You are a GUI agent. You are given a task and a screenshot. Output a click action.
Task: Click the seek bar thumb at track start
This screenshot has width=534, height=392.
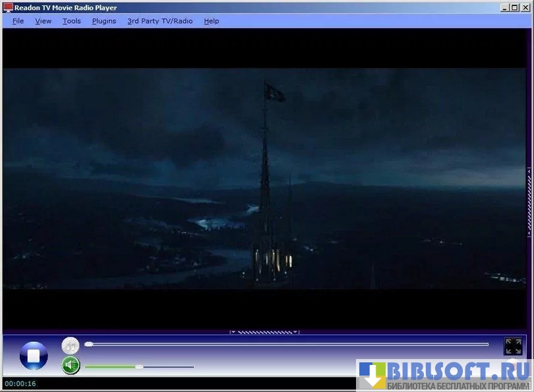click(89, 344)
